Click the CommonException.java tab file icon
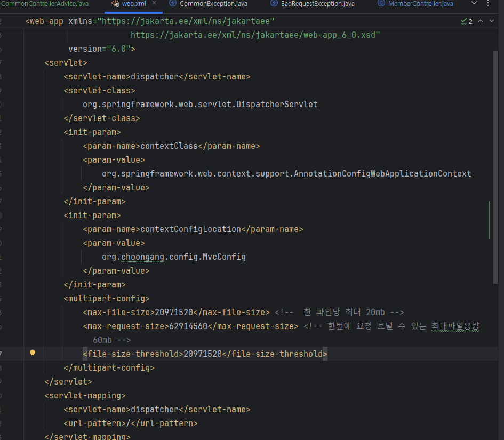Screen dimensions: 504x440 point(173,4)
